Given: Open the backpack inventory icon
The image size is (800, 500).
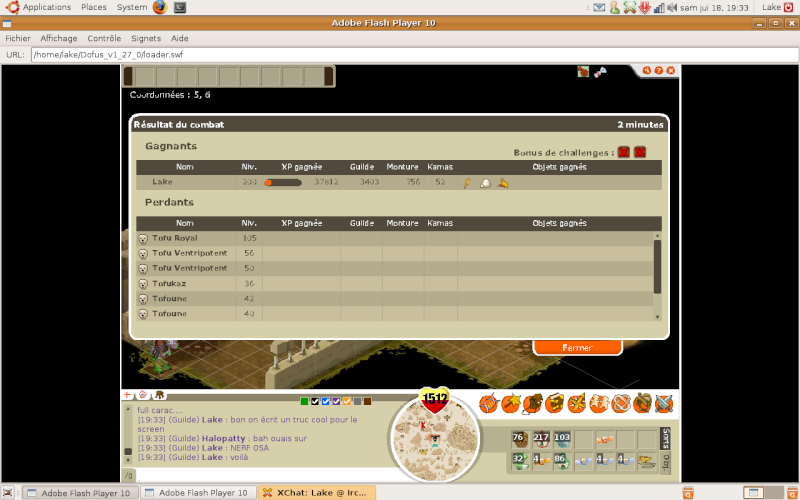Looking at the screenshot, I should (x=532, y=404).
